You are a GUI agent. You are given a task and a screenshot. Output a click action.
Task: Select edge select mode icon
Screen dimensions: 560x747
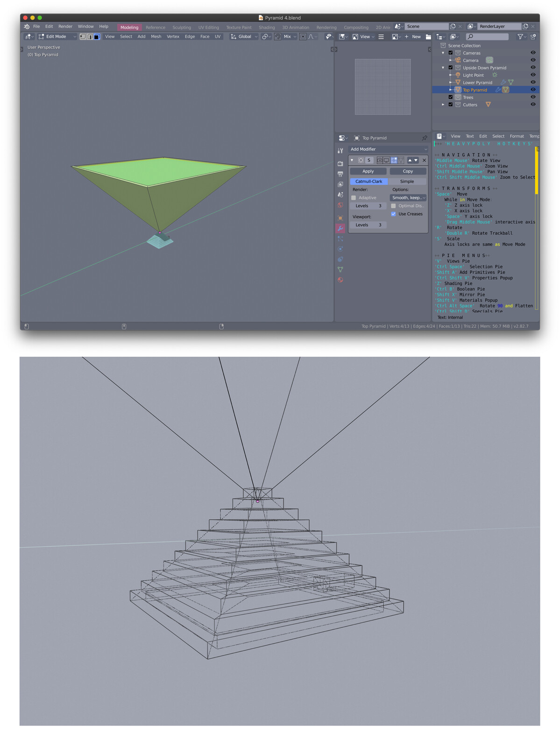[x=90, y=36]
